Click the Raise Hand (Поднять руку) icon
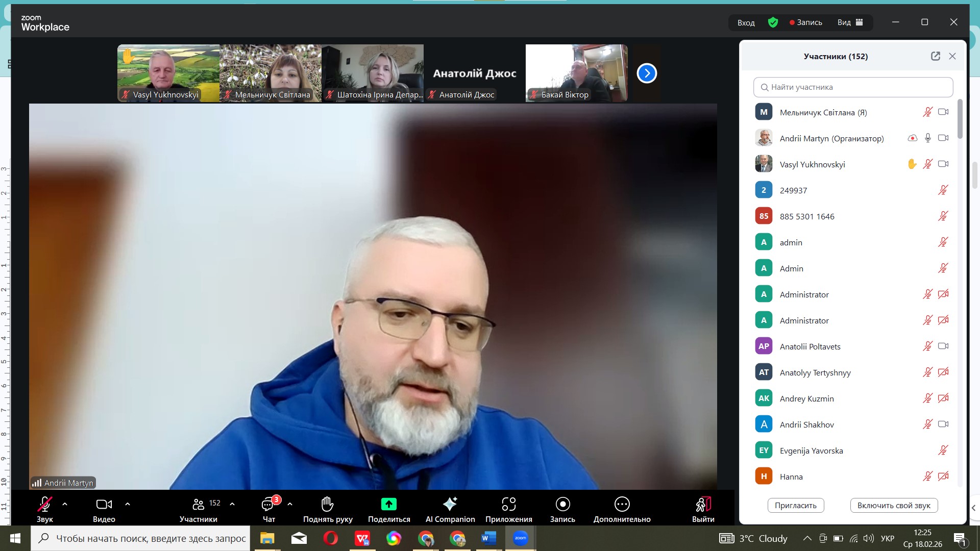980x551 pixels. [327, 504]
